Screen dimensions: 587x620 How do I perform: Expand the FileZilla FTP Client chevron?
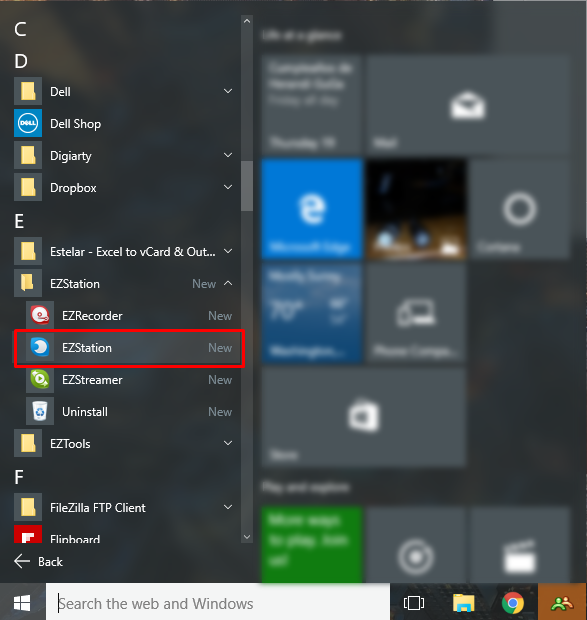coord(228,507)
